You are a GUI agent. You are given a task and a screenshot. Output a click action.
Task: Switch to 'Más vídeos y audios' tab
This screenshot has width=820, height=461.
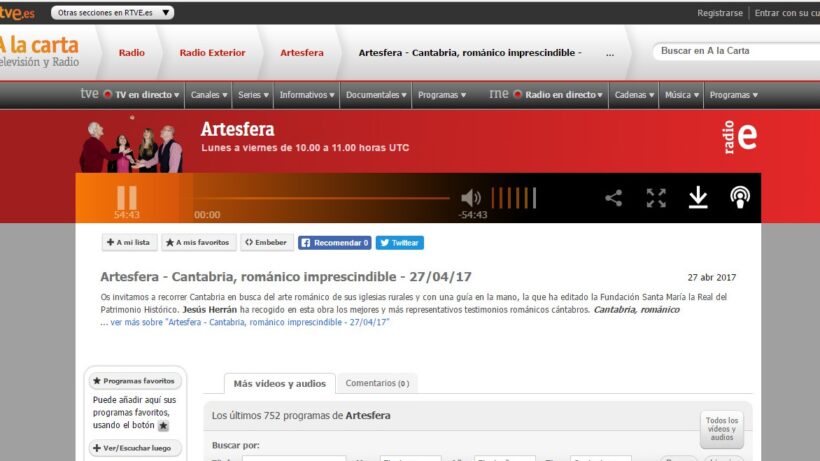(280, 384)
